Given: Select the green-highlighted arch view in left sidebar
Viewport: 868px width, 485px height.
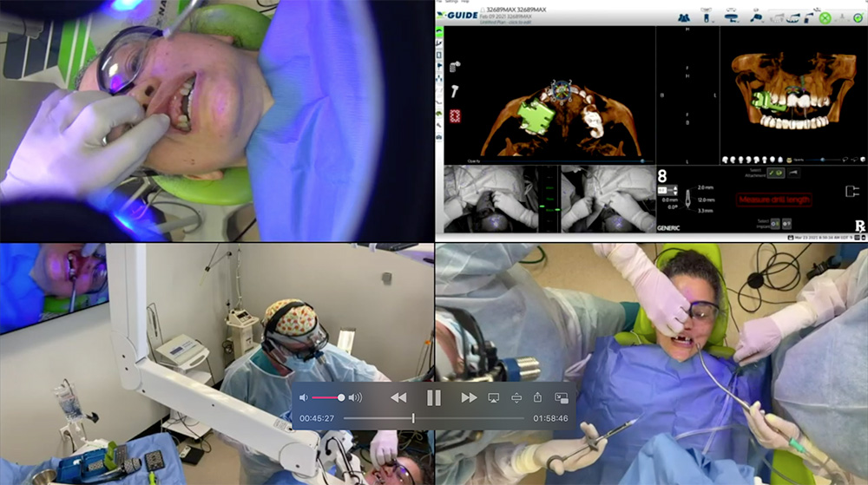Looking at the screenshot, I should click(x=439, y=31).
